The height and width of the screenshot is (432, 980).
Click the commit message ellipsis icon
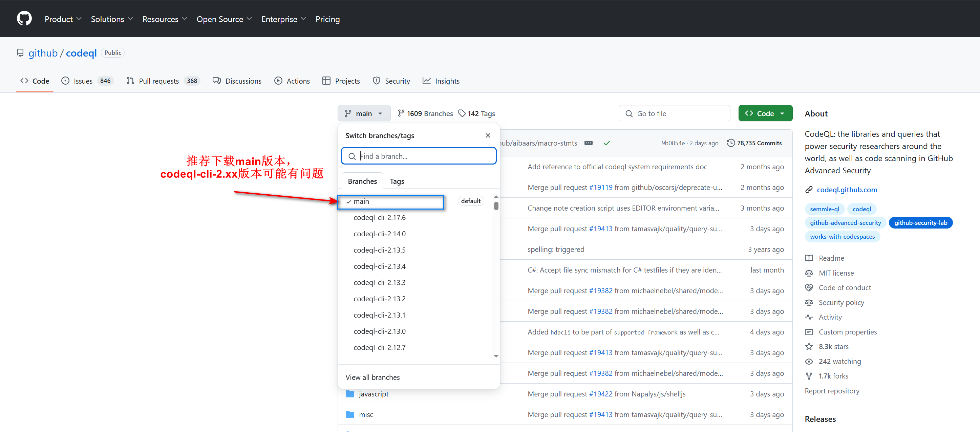pyautogui.click(x=588, y=143)
